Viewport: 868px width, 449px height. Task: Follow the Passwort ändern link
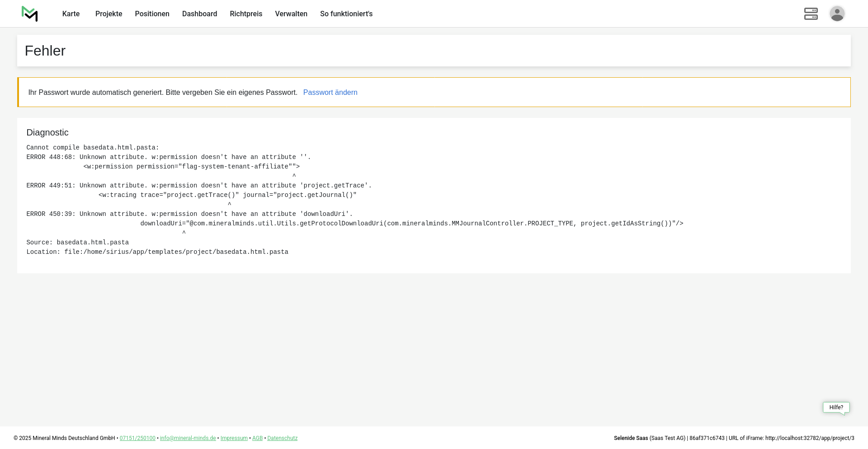click(330, 93)
